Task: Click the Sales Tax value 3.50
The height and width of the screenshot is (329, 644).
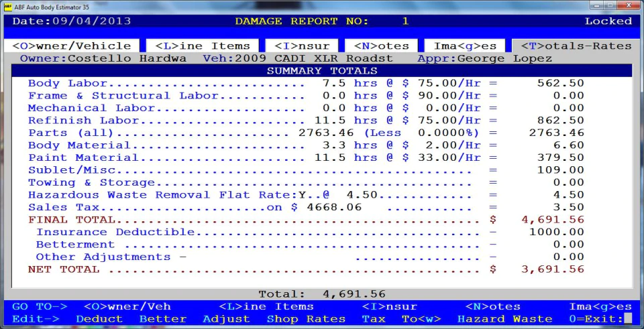Action: pyautogui.click(x=568, y=207)
